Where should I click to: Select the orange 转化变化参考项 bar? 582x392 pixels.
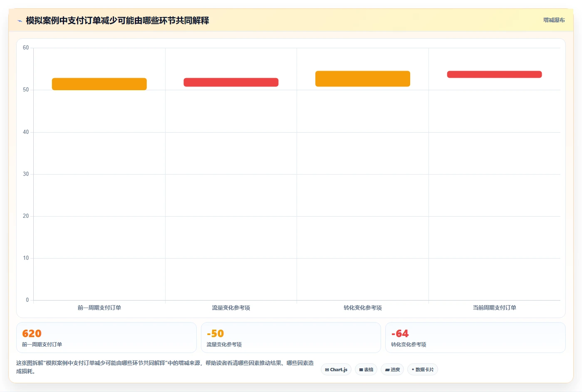click(363, 79)
